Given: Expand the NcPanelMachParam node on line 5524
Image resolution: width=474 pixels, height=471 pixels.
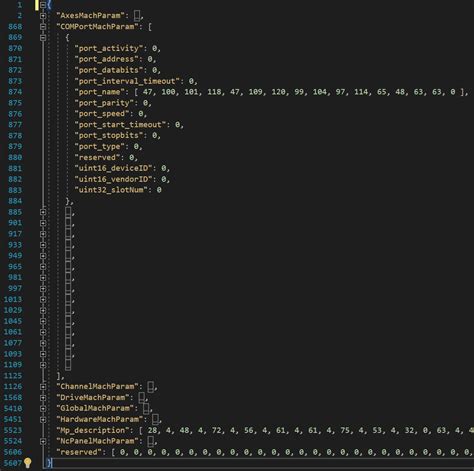Looking at the screenshot, I should (x=43, y=441).
